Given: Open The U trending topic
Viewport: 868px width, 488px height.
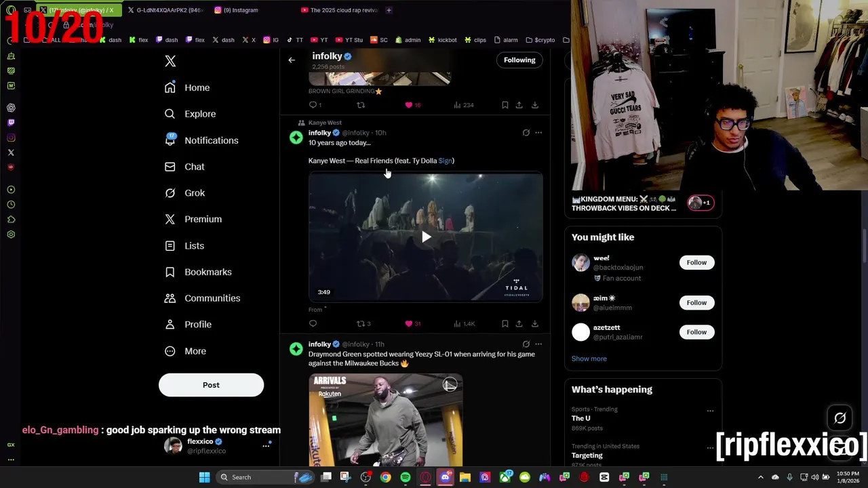Looking at the screenshot, I should (581, 418).
